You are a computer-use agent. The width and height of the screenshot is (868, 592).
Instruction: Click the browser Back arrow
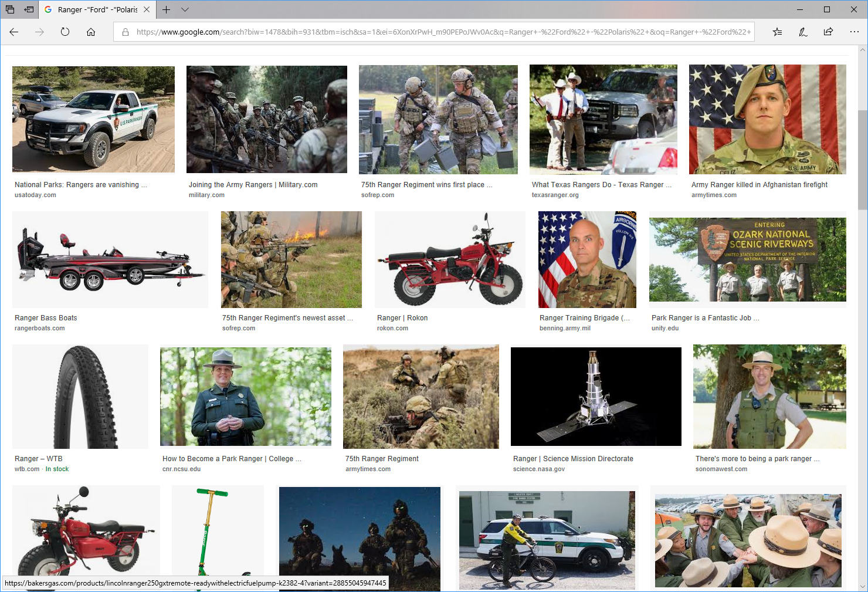click(14, 32)
